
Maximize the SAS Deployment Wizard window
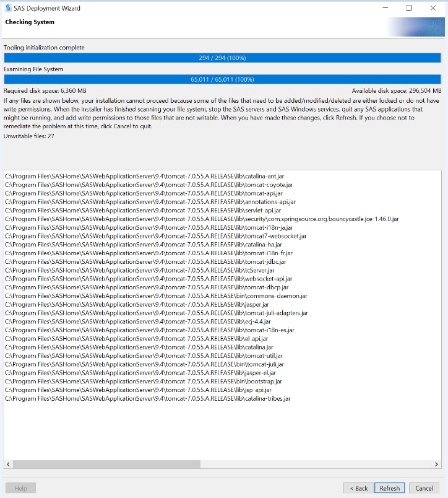[409, 8]
